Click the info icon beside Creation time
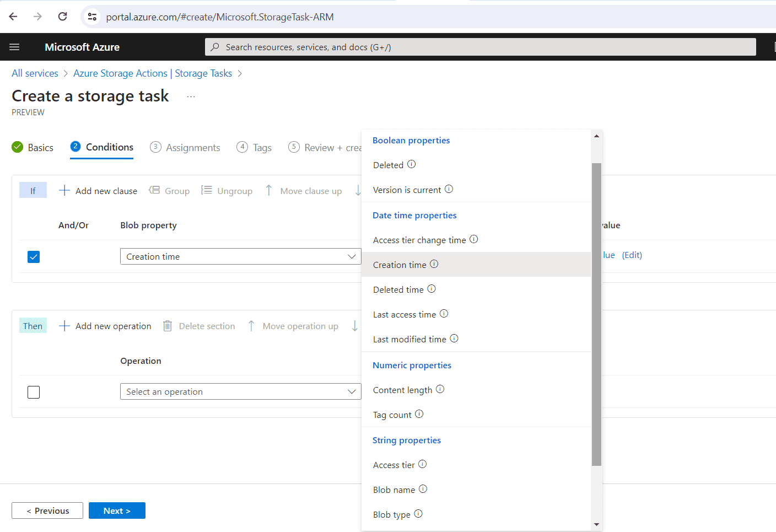Image resolution: width=776 pixels, height=532 pixels. point(434,264)
